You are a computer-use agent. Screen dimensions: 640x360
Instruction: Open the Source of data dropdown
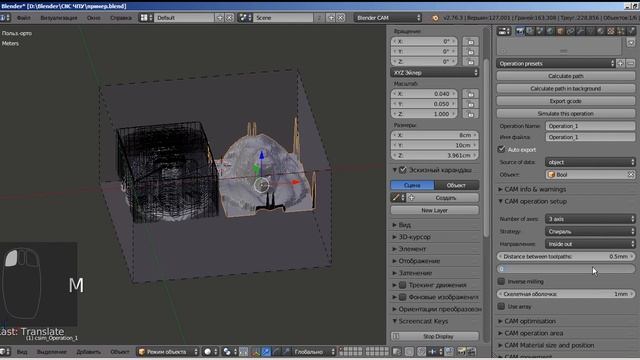[x=590, y=162]
